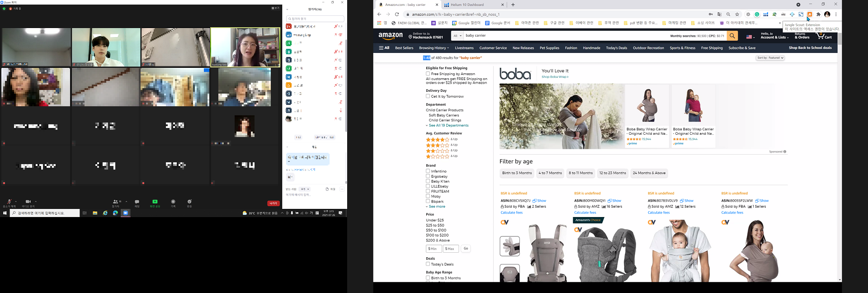The image size is (868, 293).
Task: Click the Chrome profile avatar
Action: pyautogui.click(x=827, y=14)
